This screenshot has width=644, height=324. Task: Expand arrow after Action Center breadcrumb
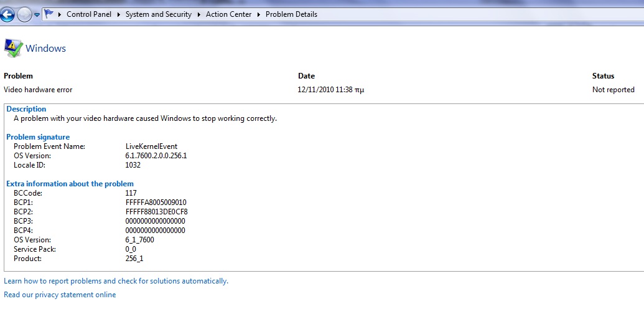tap(259, 14)
